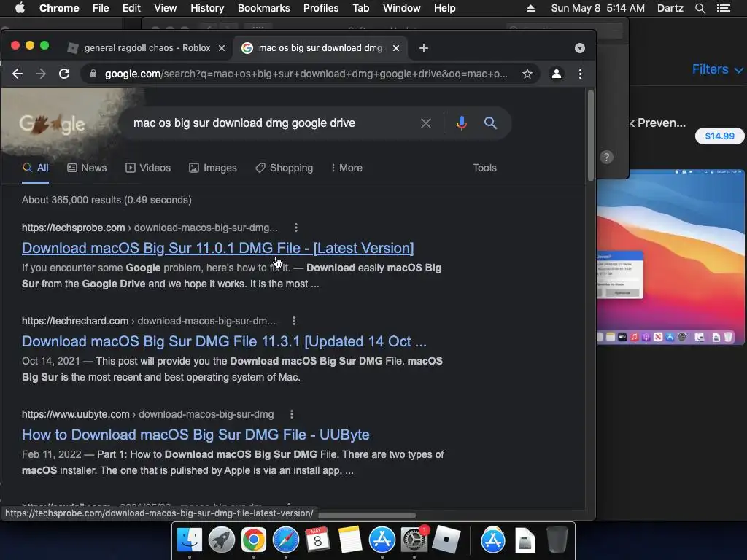Open the Big Sur screenshot thumbnail in App Store
This screenshot has height=560, width=747.
click(x=671, y=257)
